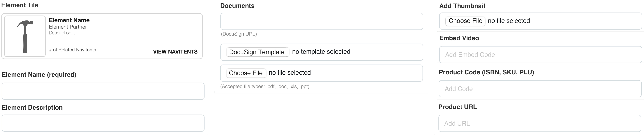This screenshot has width=644, height=135.
Task: Click Choose File under Documents
Action: pyautogui.click(x=246, y=73)
